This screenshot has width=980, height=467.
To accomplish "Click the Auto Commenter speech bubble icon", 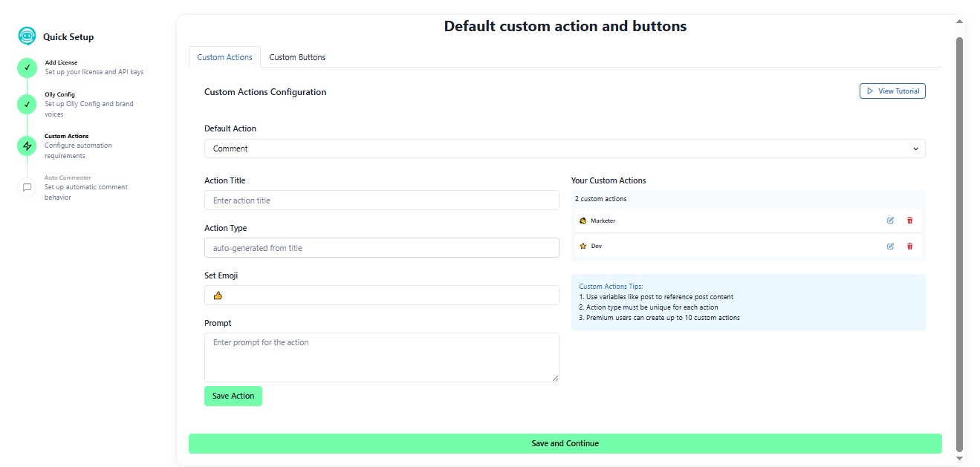I will pos(27,187).
